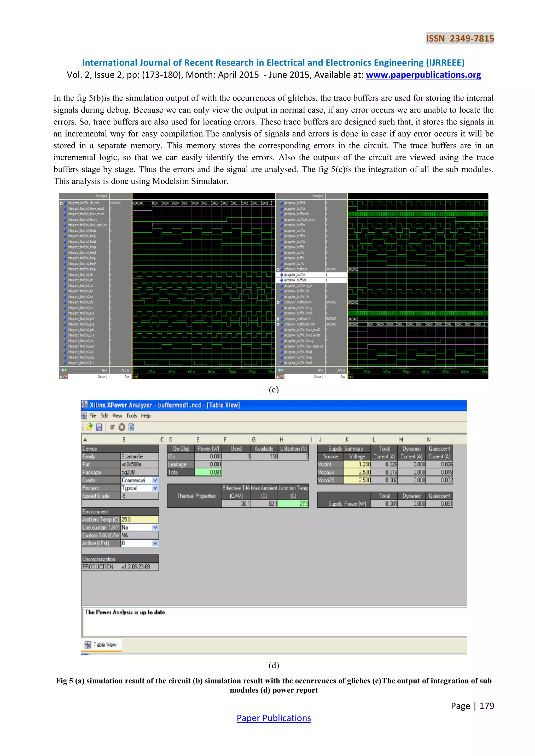The height and width of the screenshot is (756, 535).
Task: Expand div_cntr signal in left waveform pane
Action: 61,203
